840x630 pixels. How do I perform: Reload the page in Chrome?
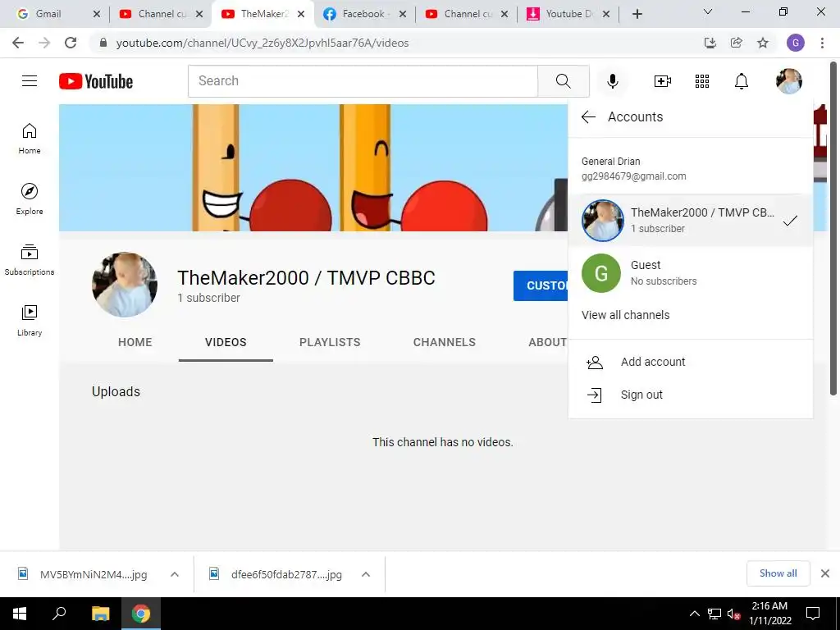point(71,43)
